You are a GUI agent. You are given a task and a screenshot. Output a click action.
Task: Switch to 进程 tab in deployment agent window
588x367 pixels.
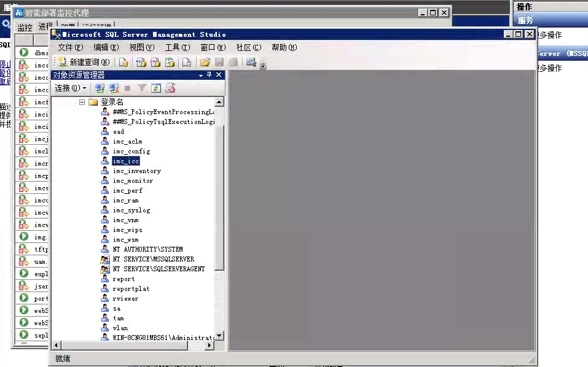click(45, 26)
